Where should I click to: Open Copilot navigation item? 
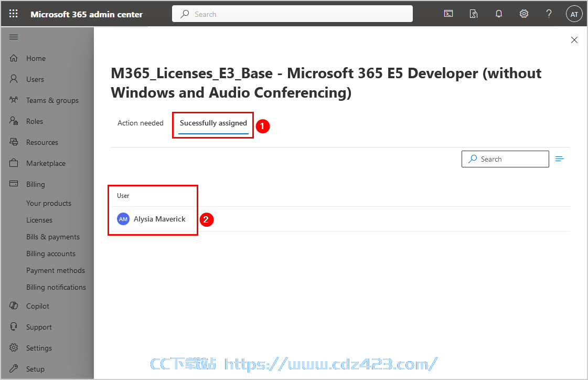click(37, 306)
